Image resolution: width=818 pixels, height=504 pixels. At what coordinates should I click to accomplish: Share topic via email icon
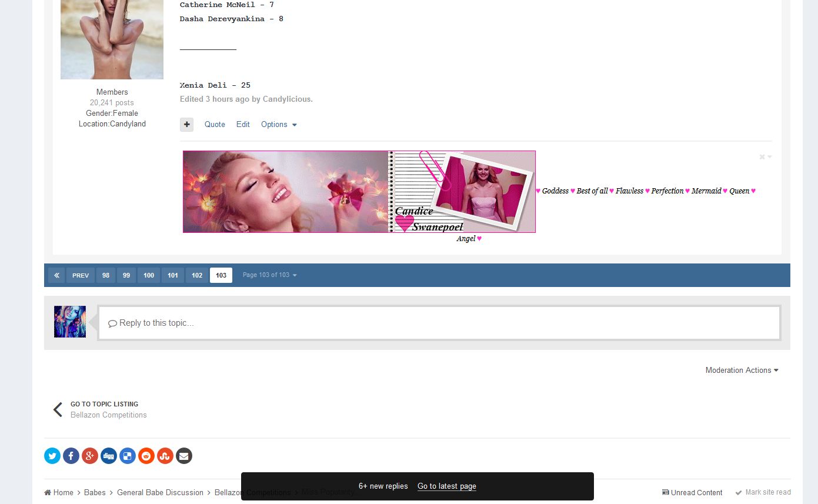[x=184, y=456]
